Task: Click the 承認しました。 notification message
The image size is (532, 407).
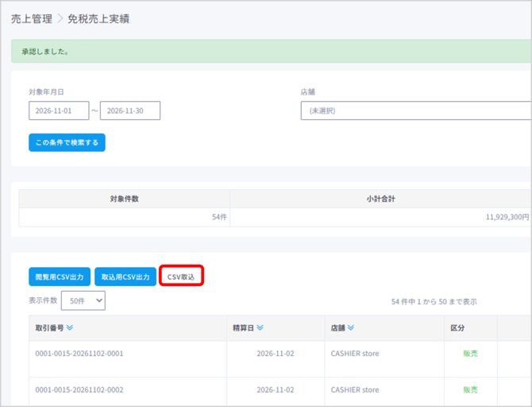Action: (45, 52)
